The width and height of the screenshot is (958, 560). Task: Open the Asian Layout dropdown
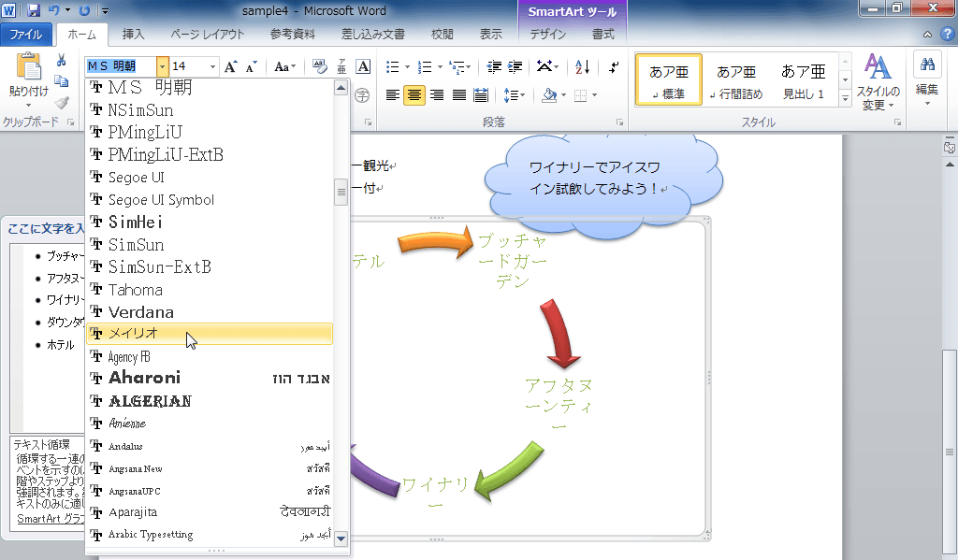click(x=547, y=66)
